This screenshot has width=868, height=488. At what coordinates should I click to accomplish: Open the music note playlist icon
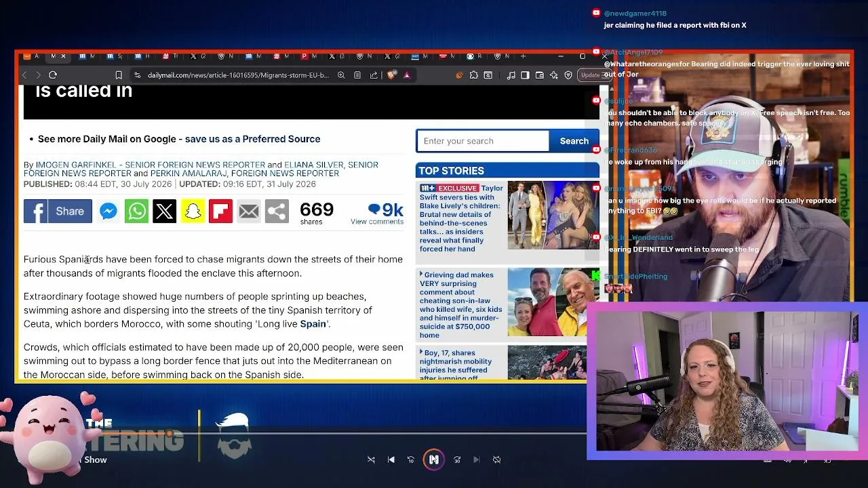click(511, 75)
